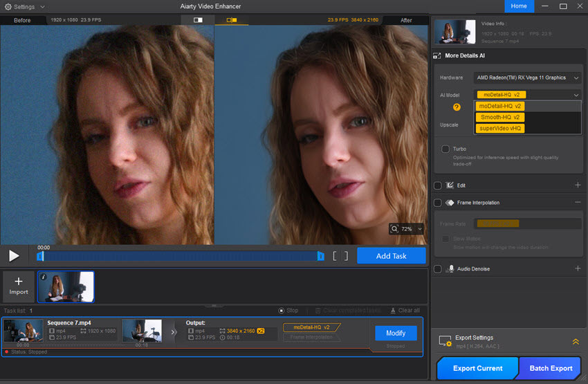588x384 pixels.
Task: Select the Before preview label
Action: click(22, 20)
